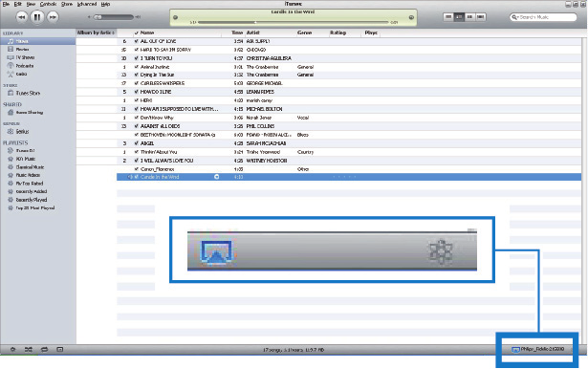Viewport: 588px width, 369px height.
Task: Uncheck the CARELESS WHISPERS song
Action: tap(137, 83)
